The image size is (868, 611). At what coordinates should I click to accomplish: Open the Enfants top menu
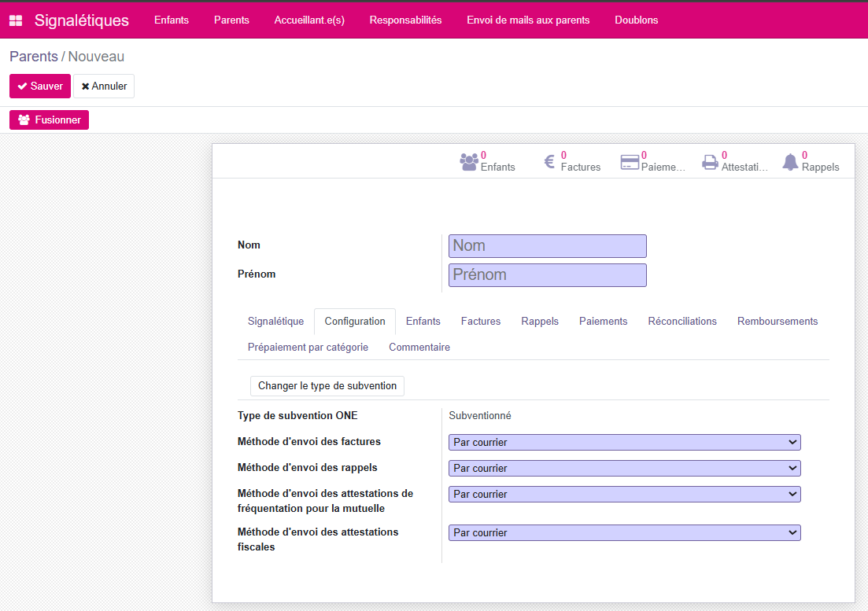point(172,20)
